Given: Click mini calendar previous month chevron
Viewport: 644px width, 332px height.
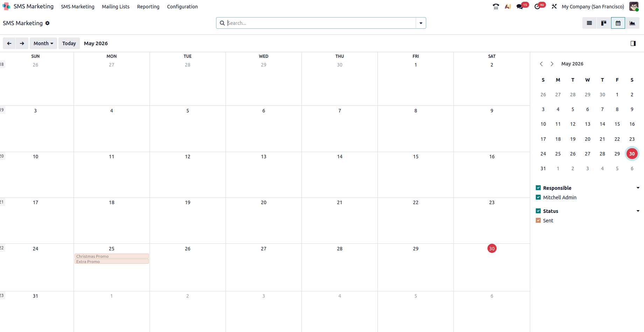Looking at the screenshot, I should pos(541,64).
